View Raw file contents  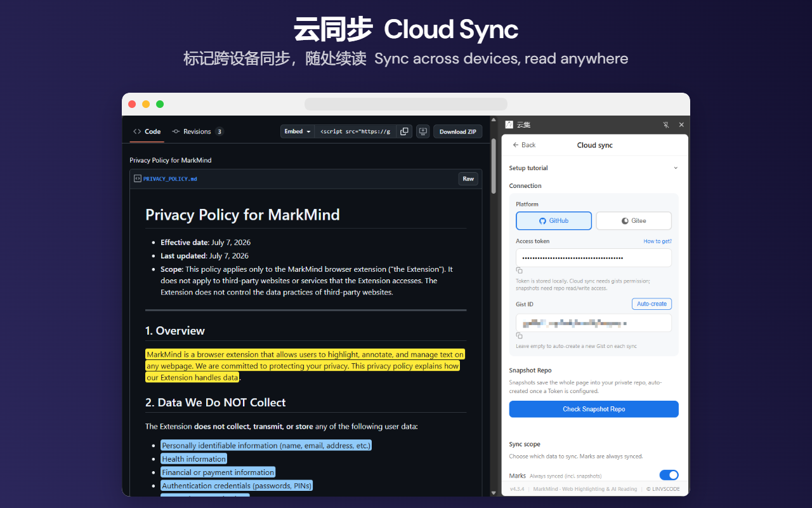pos(468,178)
